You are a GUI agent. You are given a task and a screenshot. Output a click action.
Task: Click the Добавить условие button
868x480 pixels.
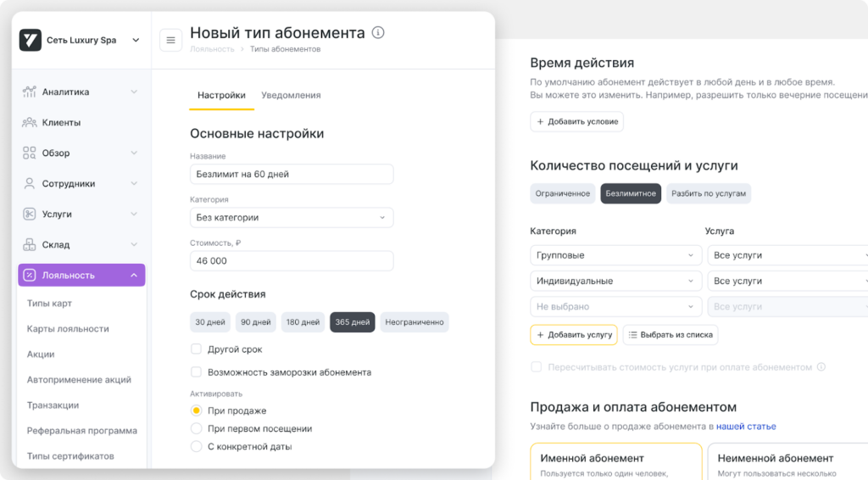[576, 122]
